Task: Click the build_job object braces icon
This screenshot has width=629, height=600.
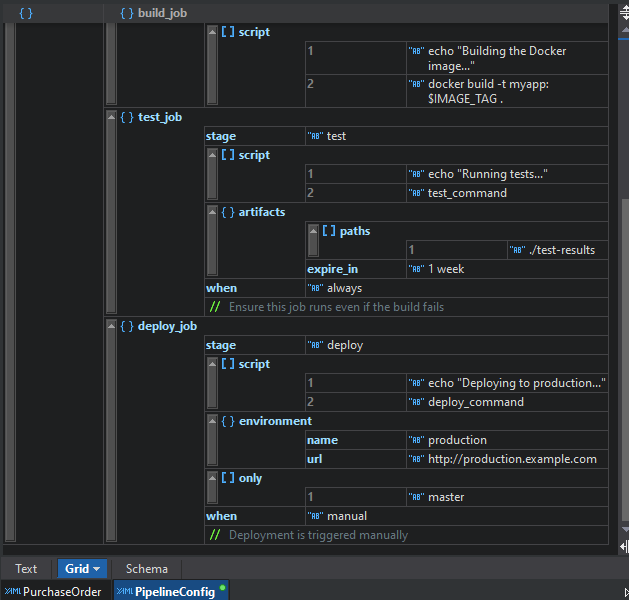Action: tap(126, 13)
